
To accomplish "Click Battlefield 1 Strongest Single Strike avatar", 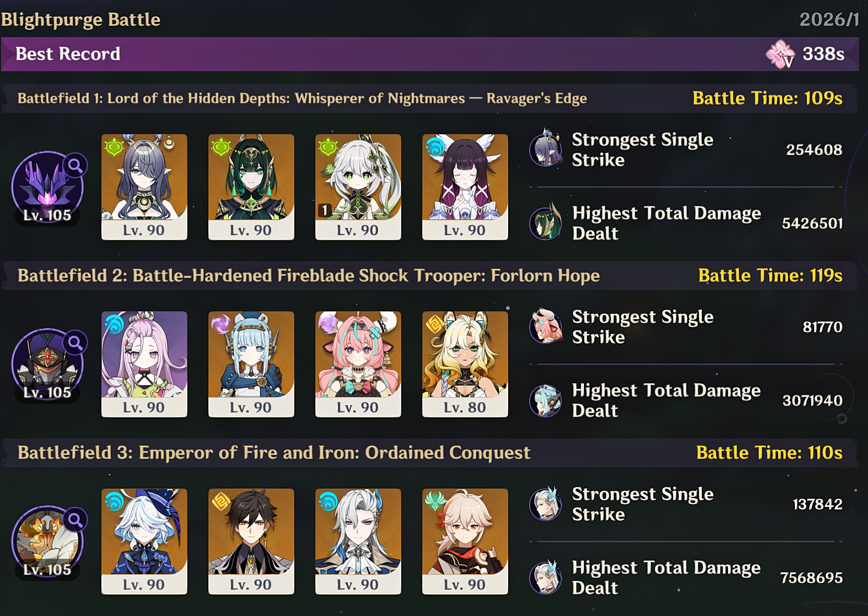I will point(546,149).
